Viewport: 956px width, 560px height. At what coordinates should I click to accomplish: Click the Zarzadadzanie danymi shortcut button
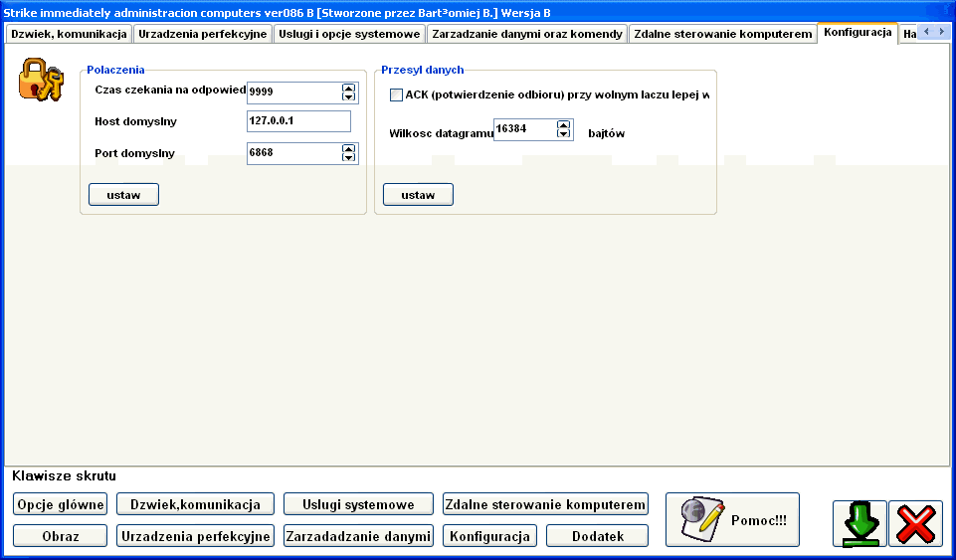[x=358, y=536]
